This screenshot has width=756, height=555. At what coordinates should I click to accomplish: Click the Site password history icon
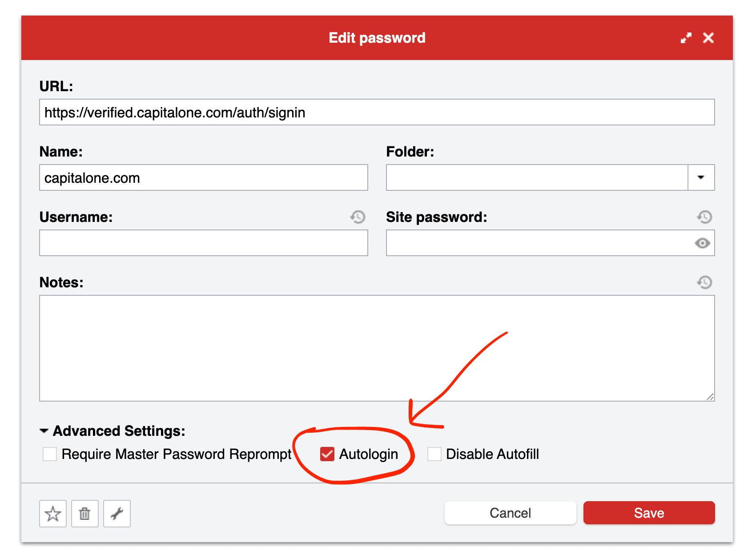coord(704,217)
